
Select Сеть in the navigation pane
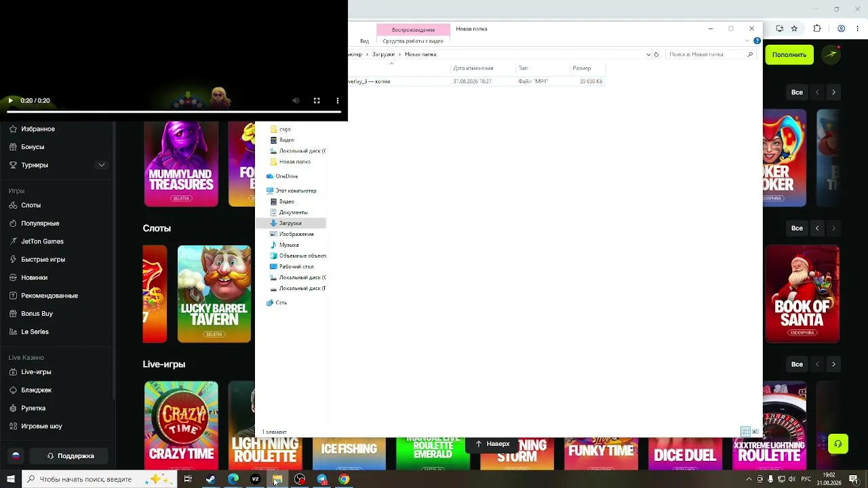[281, 303]
